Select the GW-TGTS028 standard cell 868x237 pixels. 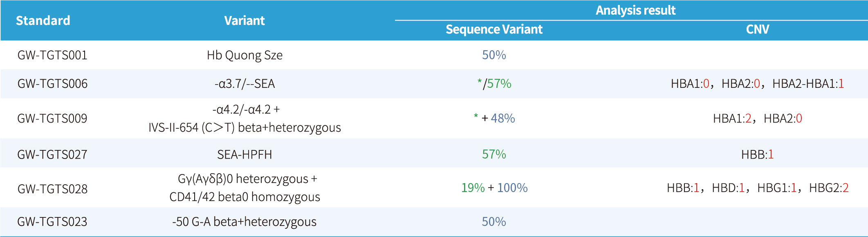click(52, 189)
